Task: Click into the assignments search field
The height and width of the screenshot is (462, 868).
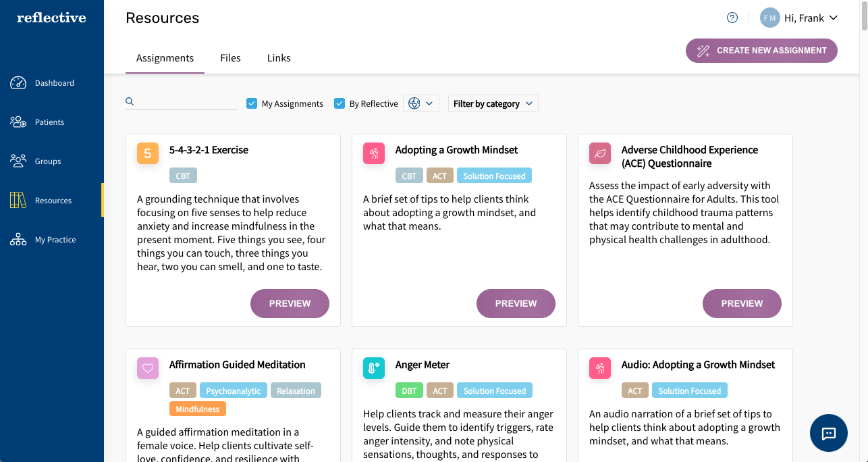Action: pyautogui.click(x=188, y=102)
